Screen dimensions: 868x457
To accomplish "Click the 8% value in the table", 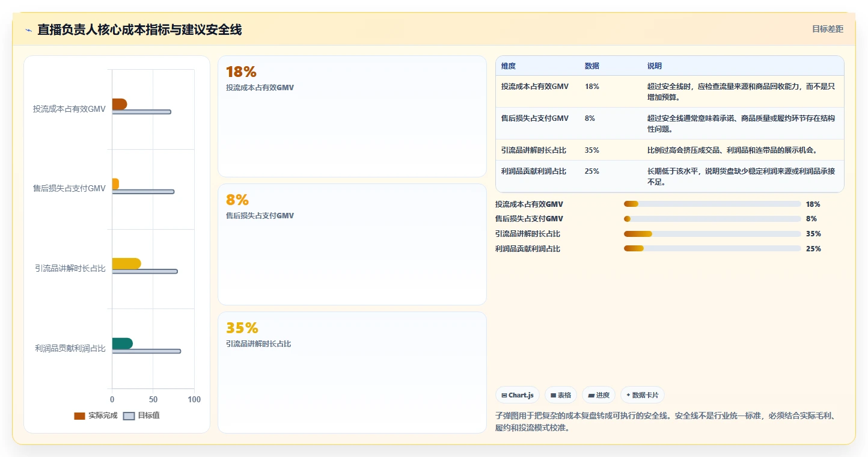I will 590,118.
